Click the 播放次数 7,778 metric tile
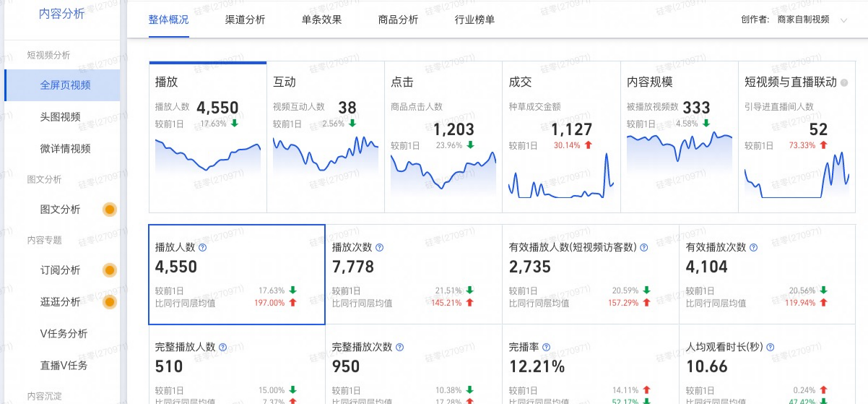 (413, 275)
